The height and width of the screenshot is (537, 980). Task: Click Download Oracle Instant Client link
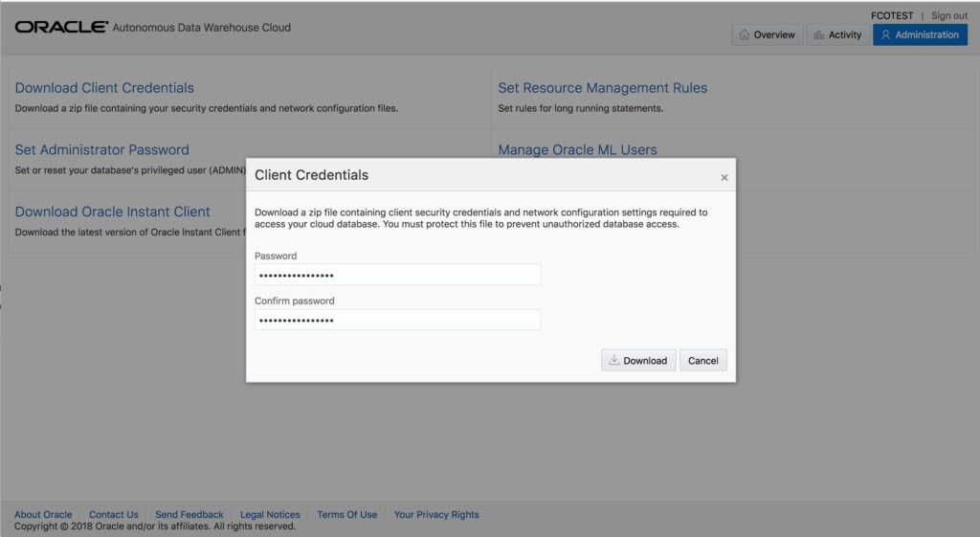tap(112, 212)
